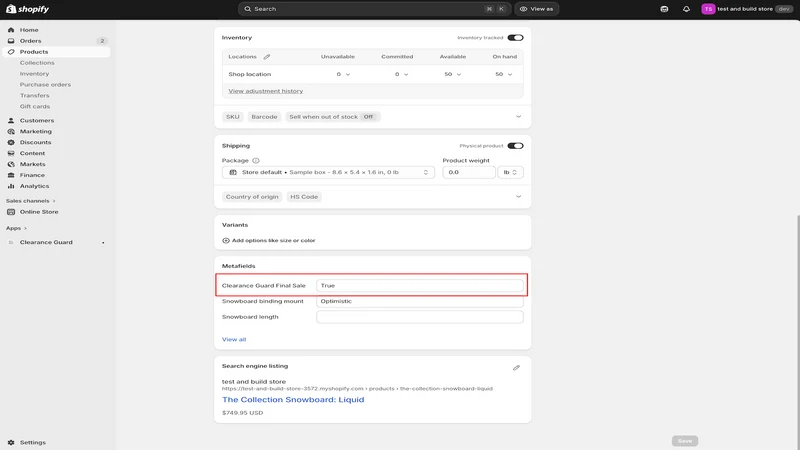Click the Online Store icon

click(x=11, y=212)
